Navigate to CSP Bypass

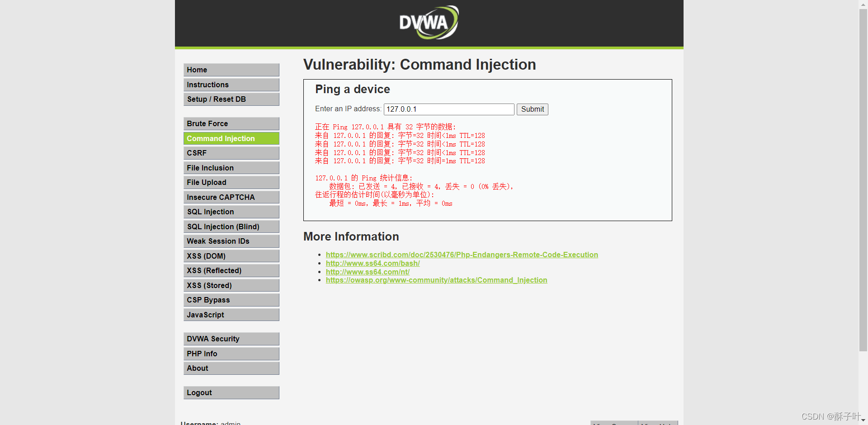(x=231, y=300)
